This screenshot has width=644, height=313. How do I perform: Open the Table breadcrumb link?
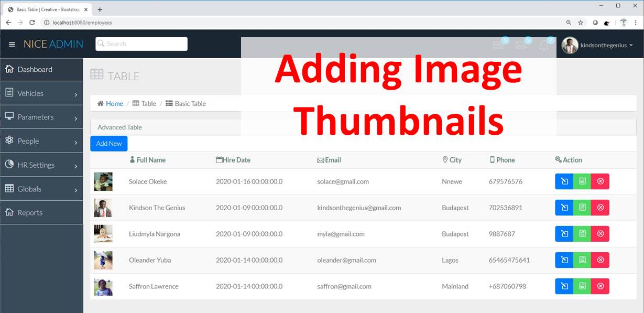click(x=148, y=103)
